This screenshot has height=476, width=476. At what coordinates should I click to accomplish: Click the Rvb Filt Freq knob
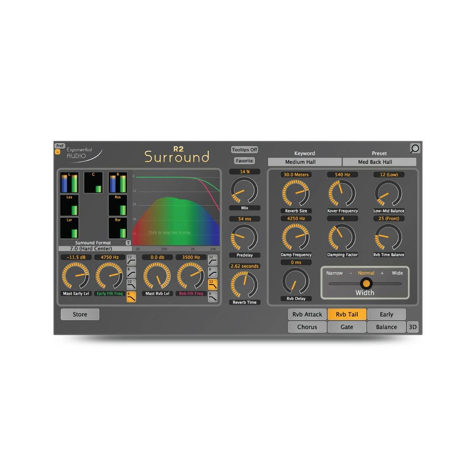(191, 276)
